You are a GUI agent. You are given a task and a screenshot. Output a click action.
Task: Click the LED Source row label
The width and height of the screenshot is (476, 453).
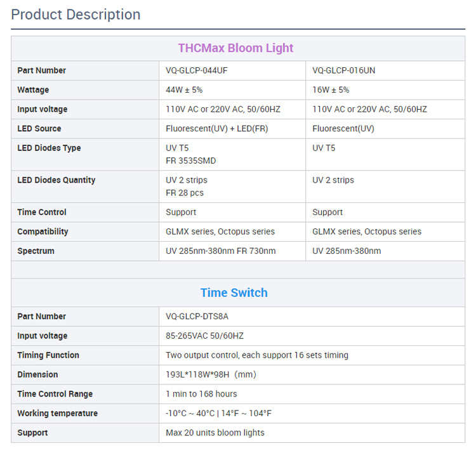(x=39, y=129)
